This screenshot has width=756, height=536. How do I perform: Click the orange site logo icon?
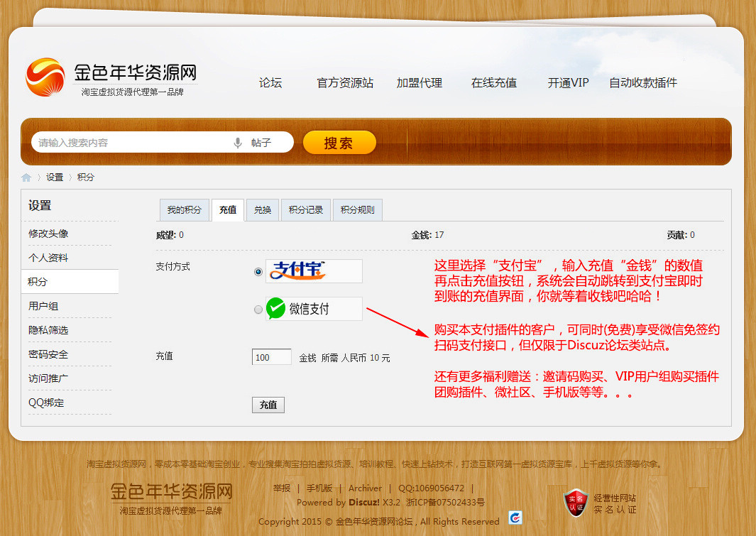click(45, 77)
